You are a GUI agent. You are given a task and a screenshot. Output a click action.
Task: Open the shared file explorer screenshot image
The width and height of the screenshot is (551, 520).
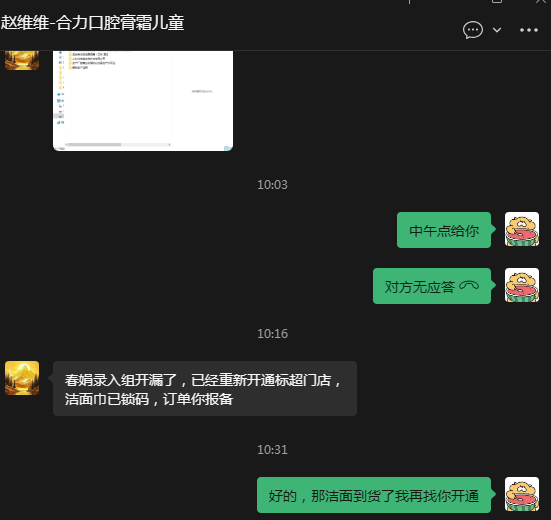(x=143, y=101)
